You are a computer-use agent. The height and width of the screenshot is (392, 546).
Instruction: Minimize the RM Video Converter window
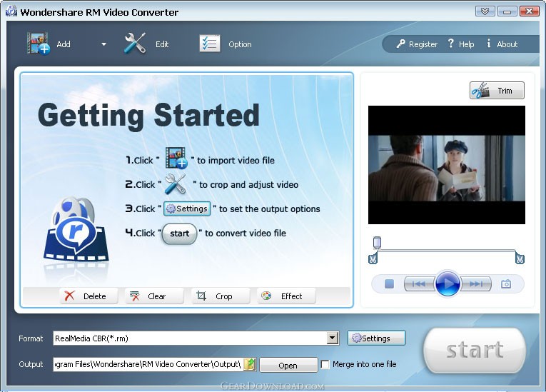click(x=507, y=11)
